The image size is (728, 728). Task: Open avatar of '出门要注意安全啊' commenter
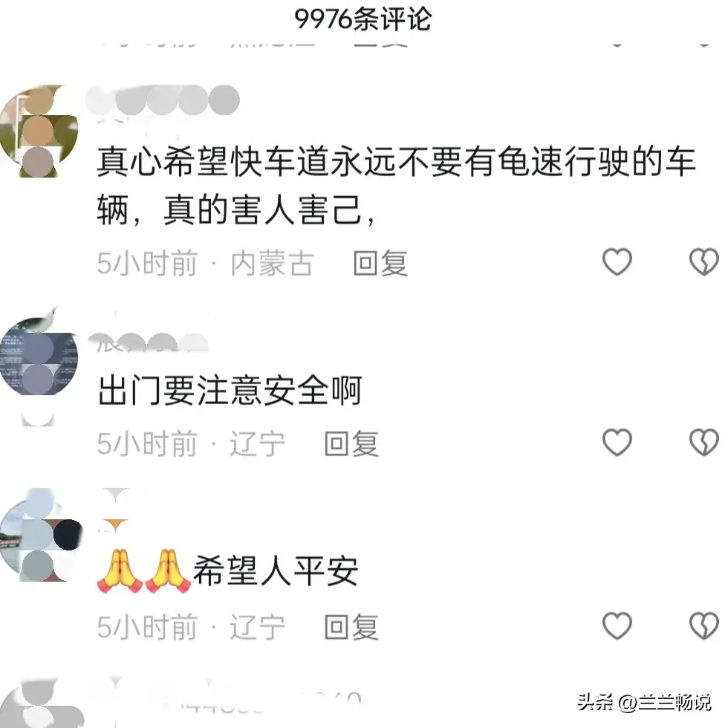coord(39,357)
